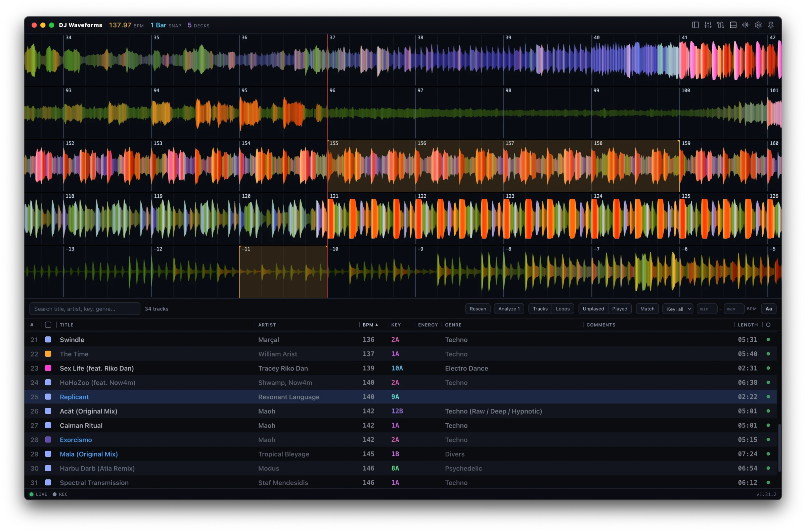
Task: Toggle the Loops filter
Action: (x=563, y=309)
